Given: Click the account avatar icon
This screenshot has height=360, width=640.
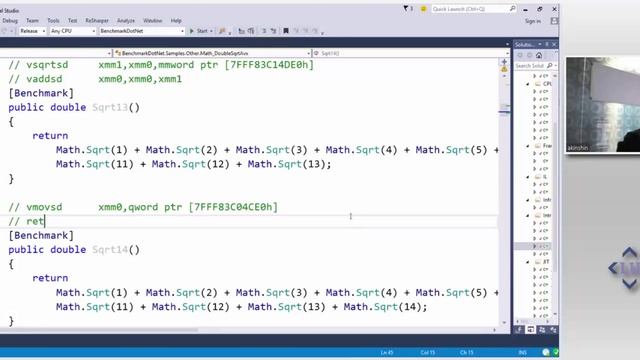Looking at the screenshot, I should coord(554,21).
